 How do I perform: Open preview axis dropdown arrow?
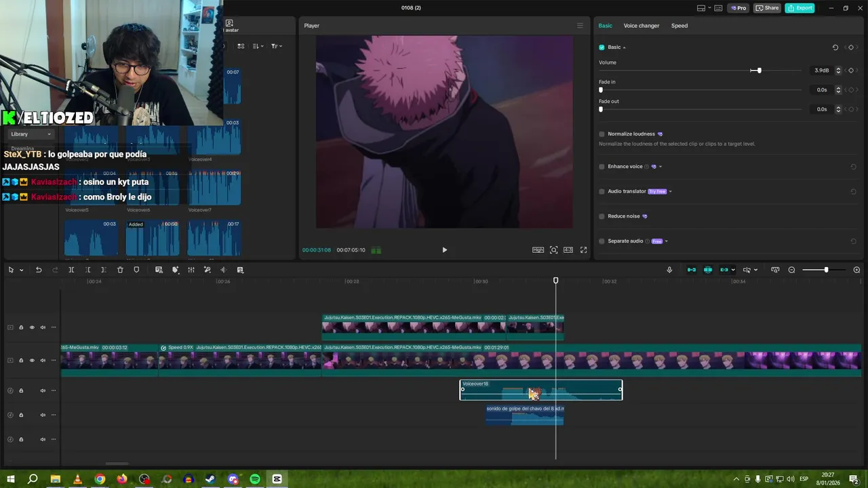[x=755, y=270]
